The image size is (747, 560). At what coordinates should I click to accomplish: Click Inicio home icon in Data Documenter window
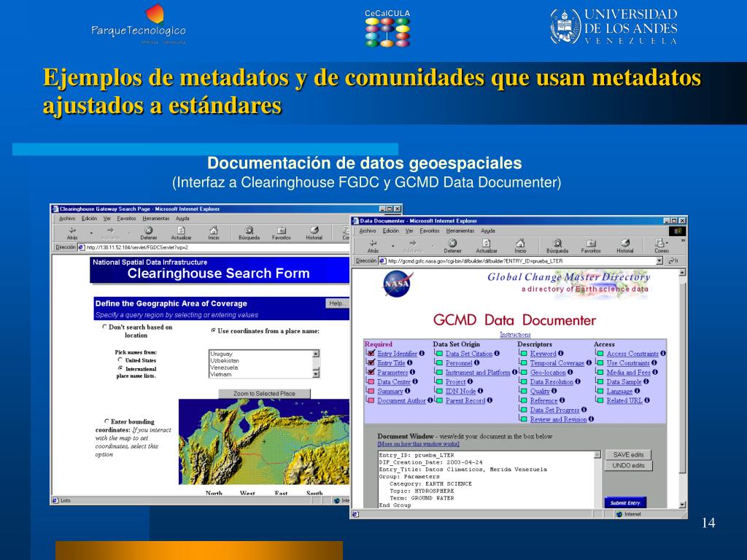[520, 243]
